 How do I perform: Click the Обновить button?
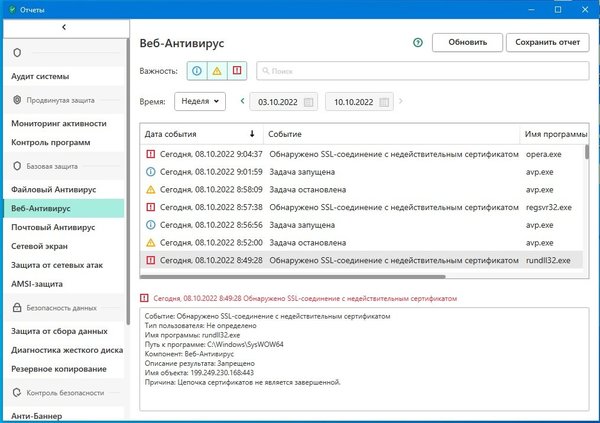pyautogui.click(x=467, y=42)
